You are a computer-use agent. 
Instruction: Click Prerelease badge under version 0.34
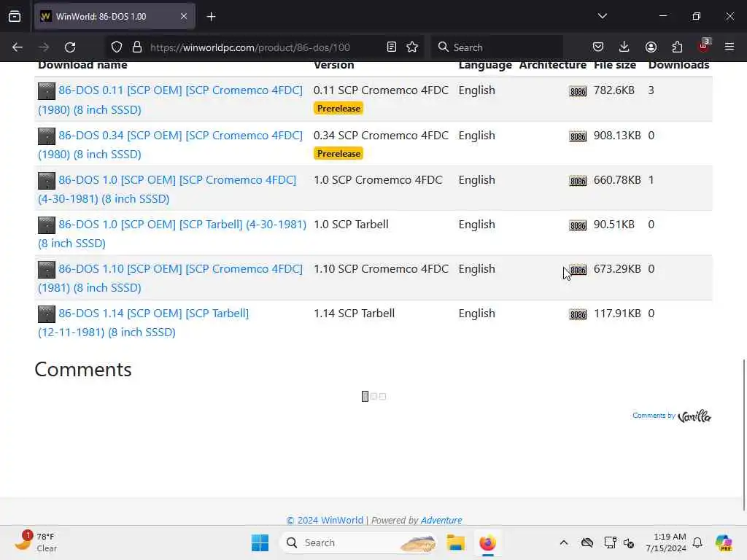(338, 154)
